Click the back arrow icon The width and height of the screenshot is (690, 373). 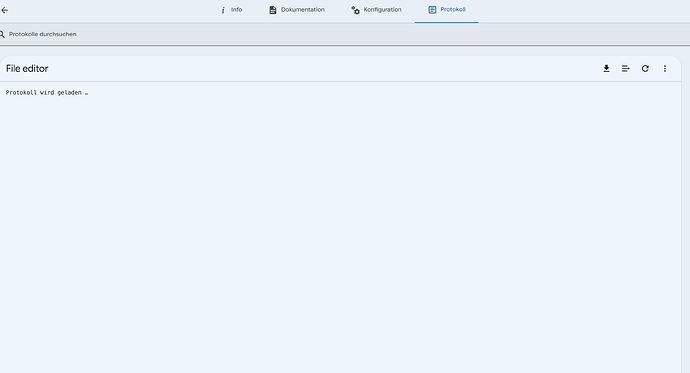coord(4,10)
